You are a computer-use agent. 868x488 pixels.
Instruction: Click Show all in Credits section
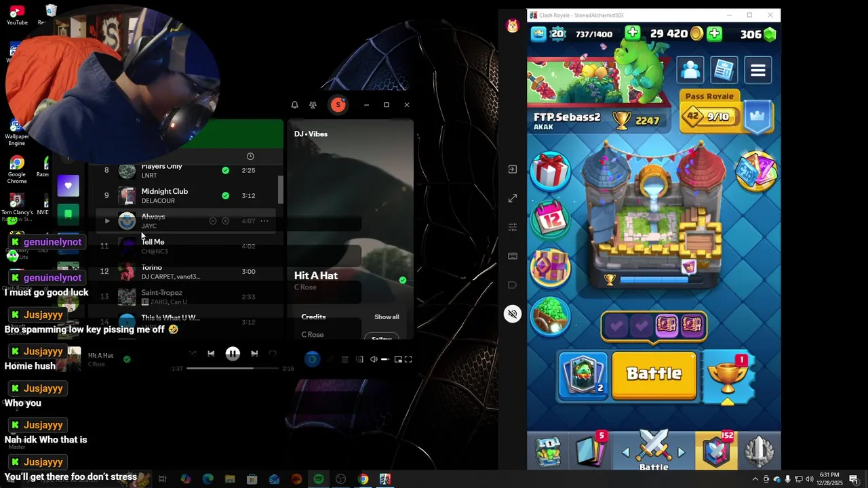tap(387, 317)
